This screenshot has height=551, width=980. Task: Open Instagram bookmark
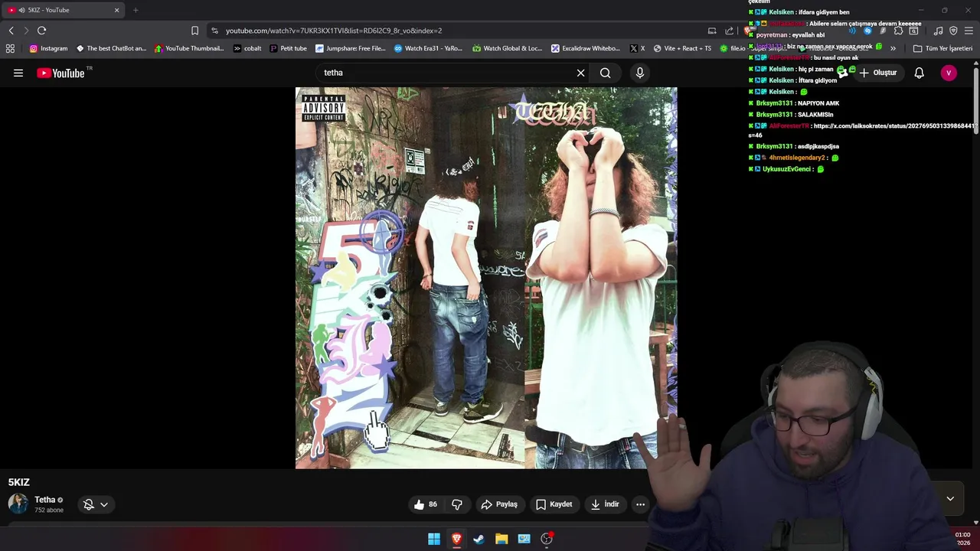point(48,48)
